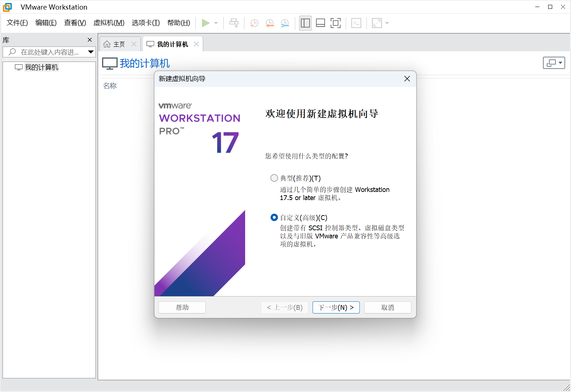Click the full screen mode icon
This screenshot has height=392, width=571.
[x=335, y=23]
